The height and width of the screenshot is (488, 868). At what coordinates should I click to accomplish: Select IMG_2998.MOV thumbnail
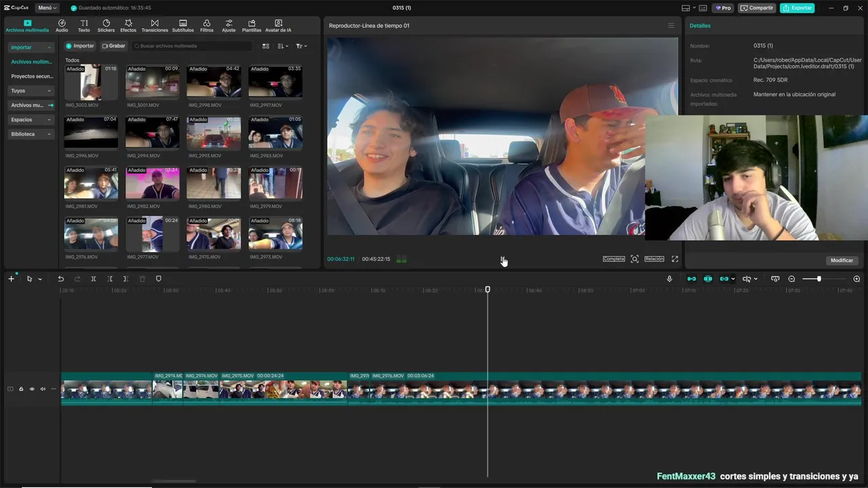(214, 82)
